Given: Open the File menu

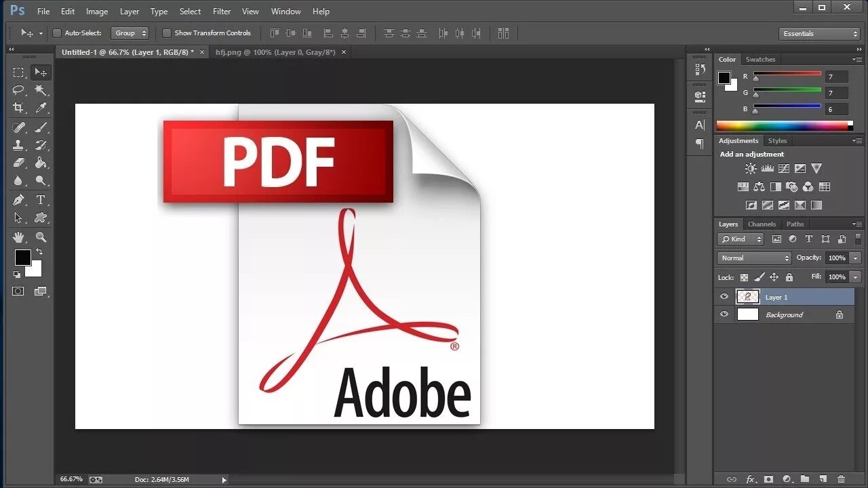Looking at the screenshot, I should pyautogui.click(x=43, y=12).
